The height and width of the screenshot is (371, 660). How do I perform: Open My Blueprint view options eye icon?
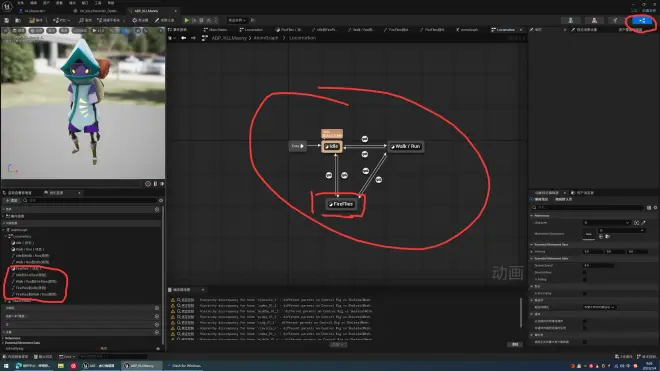point(161,200)
